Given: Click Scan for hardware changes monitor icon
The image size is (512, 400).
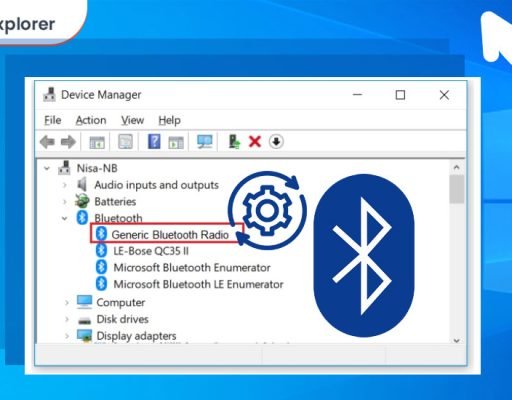Looking at the screenshot, I should point(205,142).
